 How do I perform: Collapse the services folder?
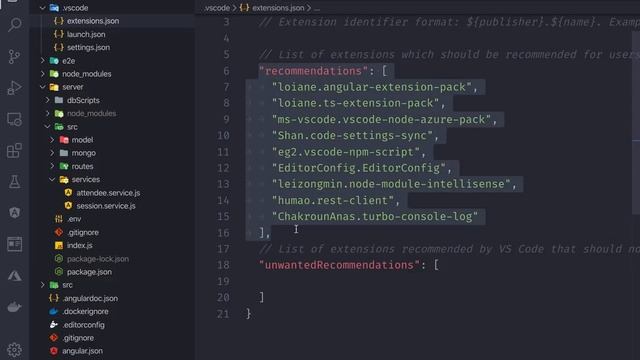(52, 179)
